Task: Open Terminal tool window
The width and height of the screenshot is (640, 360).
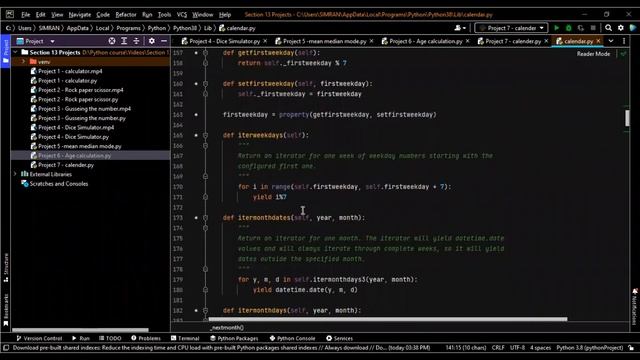Action: 185,338
